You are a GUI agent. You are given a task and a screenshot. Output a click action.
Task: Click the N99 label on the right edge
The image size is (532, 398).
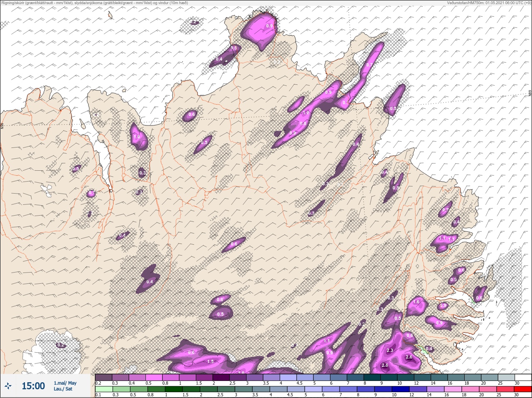pos(530,93)
